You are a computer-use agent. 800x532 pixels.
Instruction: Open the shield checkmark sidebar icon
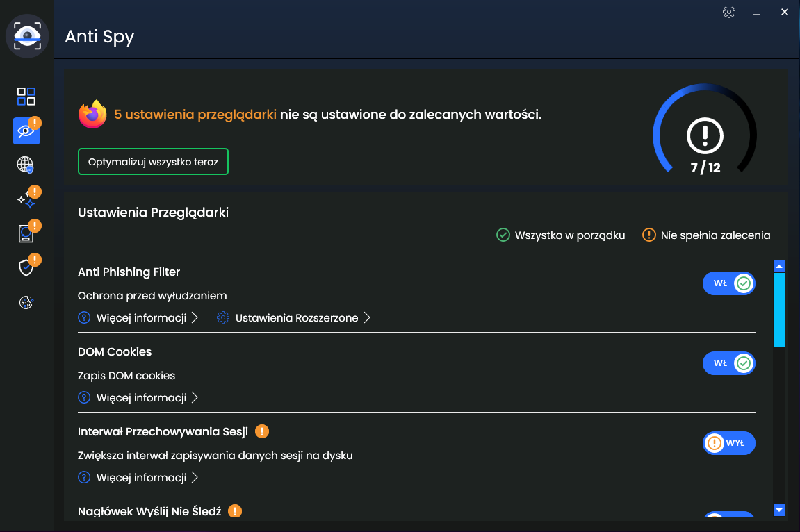(26, 267)
